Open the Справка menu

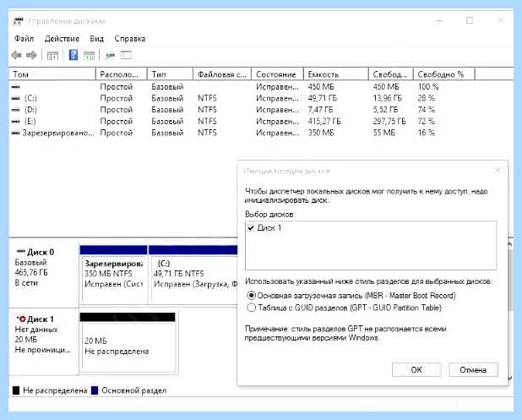130,39
